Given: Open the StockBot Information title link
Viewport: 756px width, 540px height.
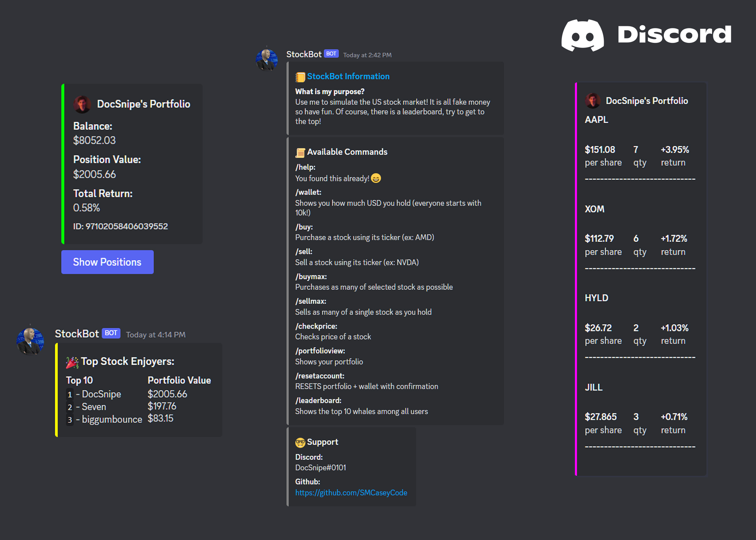Looking at the screenshot, I should point(348,76).
